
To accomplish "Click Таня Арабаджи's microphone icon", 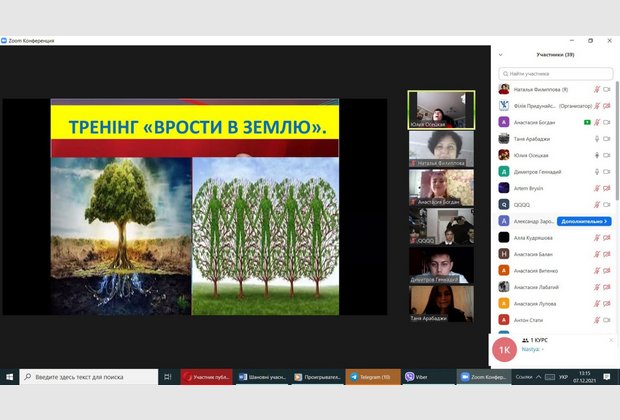I will (597, 138).
